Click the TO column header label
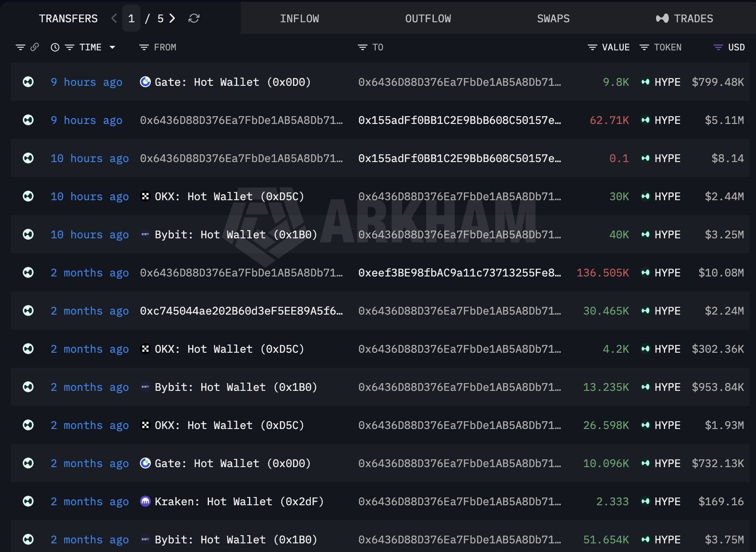Screen dimensions: 756x552 [x=378, y=47]
